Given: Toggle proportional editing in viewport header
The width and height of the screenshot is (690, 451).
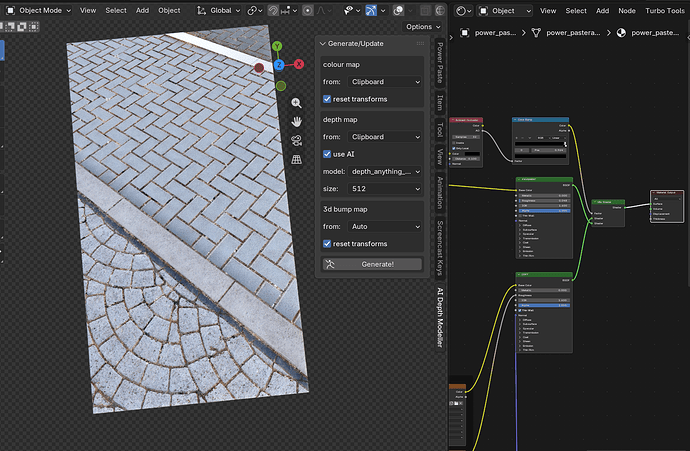Looking at the screenshot, I should tap(308, 10).
